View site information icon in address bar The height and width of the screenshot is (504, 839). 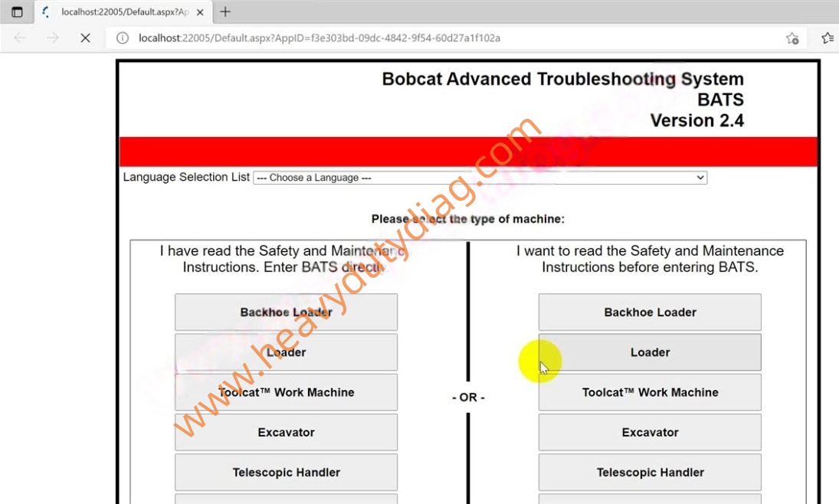(x=123, y=38)
